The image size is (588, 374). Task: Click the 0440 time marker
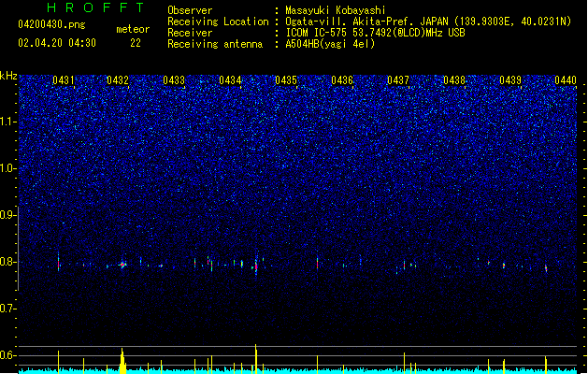[x=566, y=80]
